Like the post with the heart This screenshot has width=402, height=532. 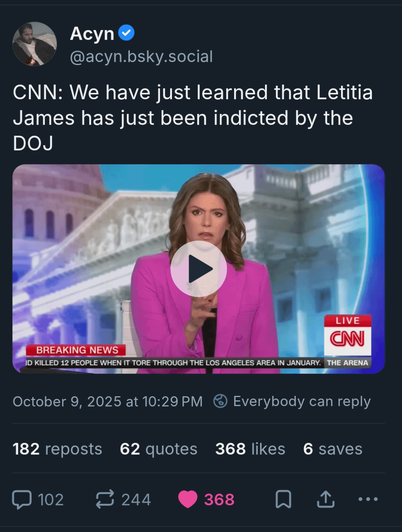188,499
